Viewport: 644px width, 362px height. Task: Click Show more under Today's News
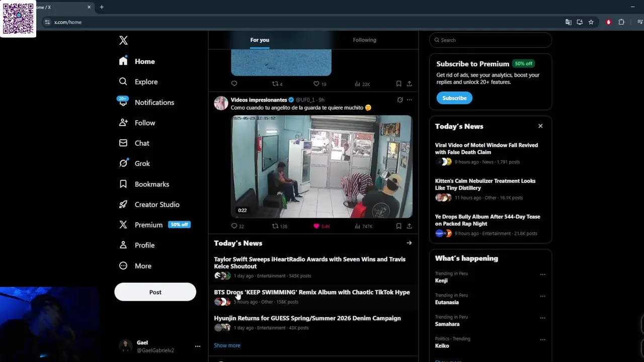tap(227, 345)
